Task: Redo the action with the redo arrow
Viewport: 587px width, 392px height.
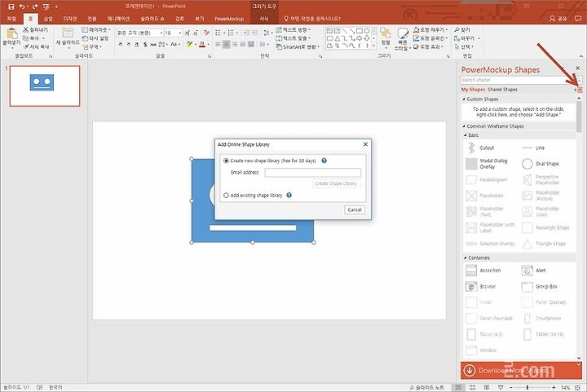Action: tap(35, 7)
